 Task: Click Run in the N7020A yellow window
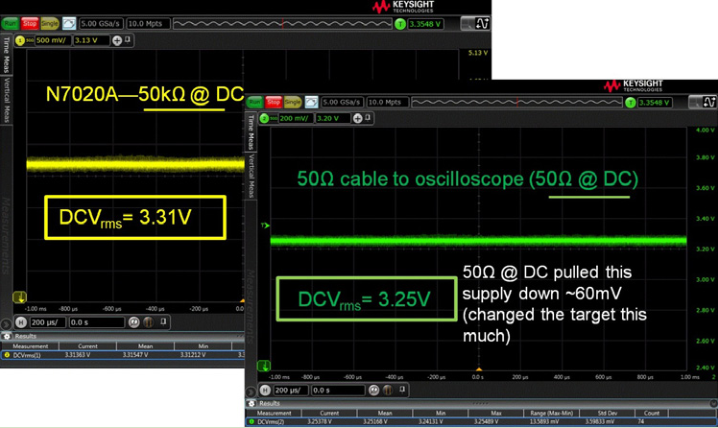tap(10, 23)
